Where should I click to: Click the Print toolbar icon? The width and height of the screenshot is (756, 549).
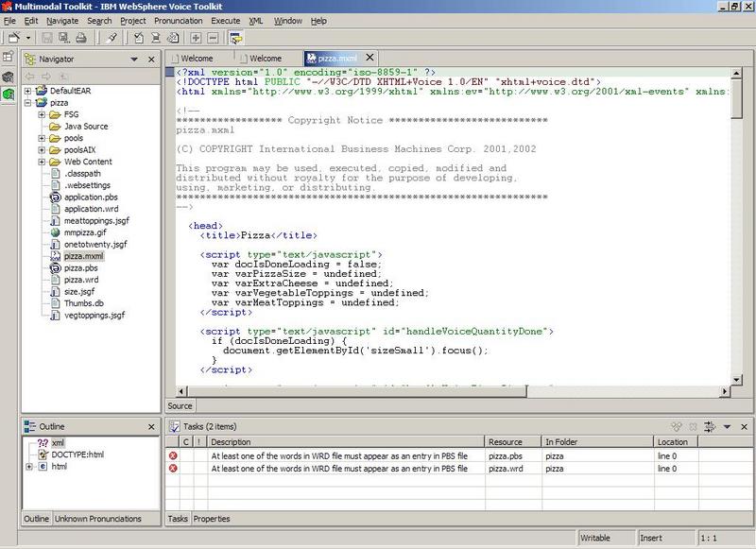(81, 38)
